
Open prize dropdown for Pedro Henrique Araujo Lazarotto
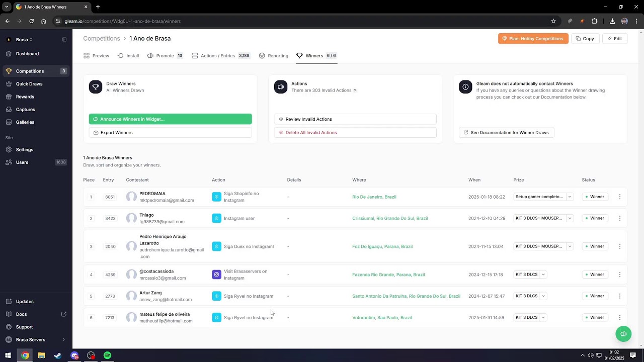point(570,246)
